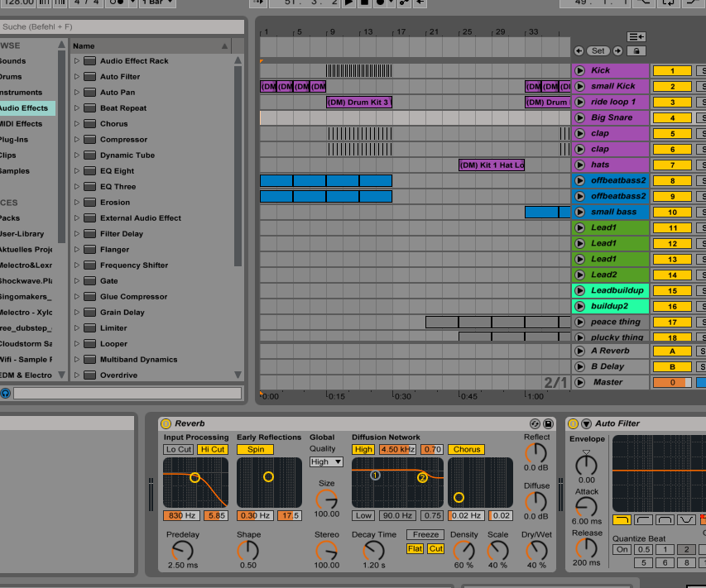The image size is (706, 588).
Task: Open the Global Quality dropdown on Reverb
Action: coord(326,461)
